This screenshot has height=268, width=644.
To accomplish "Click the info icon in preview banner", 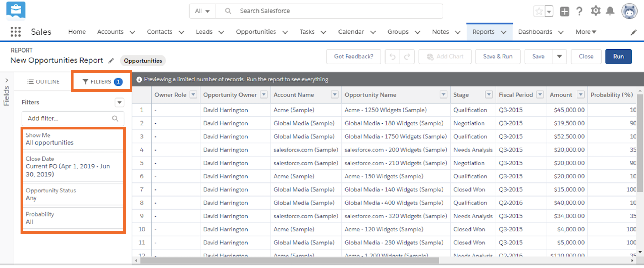I will [x=139, y=79].
